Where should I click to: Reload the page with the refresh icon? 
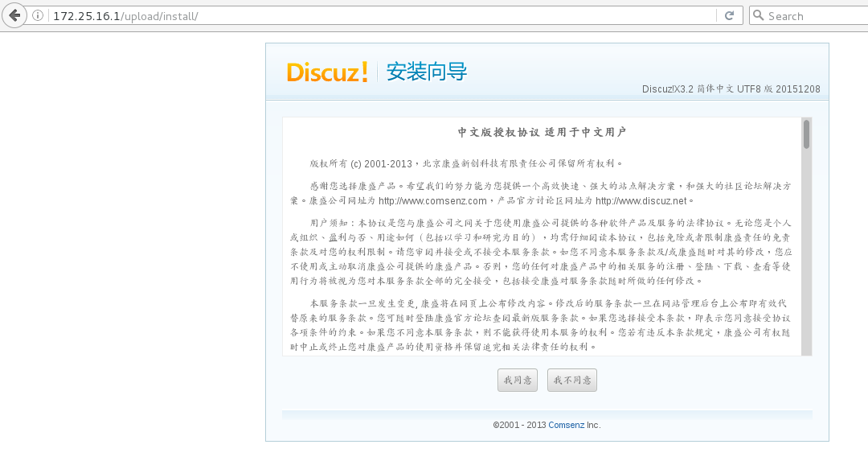point(729,15)
